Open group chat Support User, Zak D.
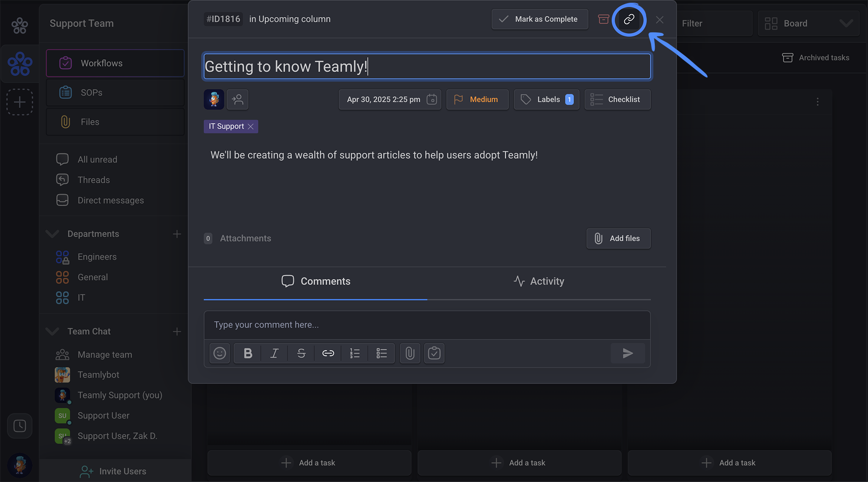868x482 pixels. [x=106, y=436]
